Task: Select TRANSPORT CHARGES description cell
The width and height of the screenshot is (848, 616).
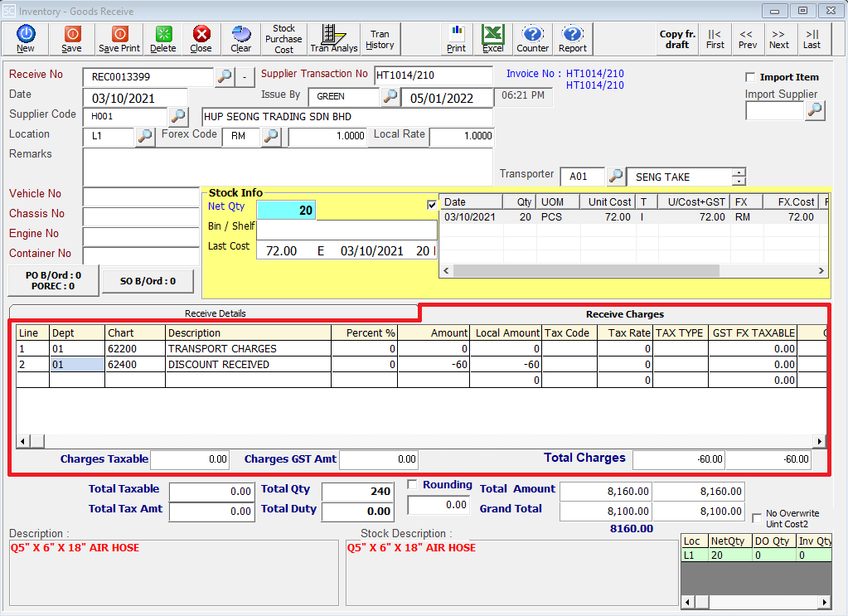Action: [248, 349]
